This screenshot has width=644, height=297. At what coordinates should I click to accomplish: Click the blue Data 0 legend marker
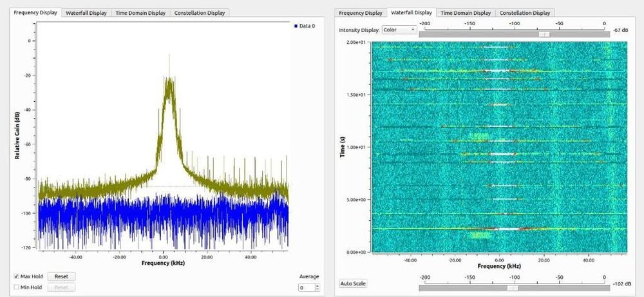(x=295, y=26)
